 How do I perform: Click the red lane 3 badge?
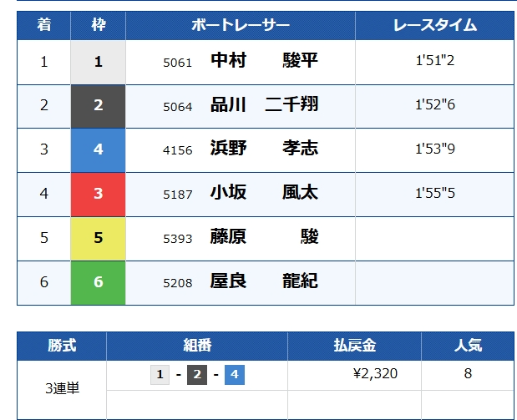(98, 194)
